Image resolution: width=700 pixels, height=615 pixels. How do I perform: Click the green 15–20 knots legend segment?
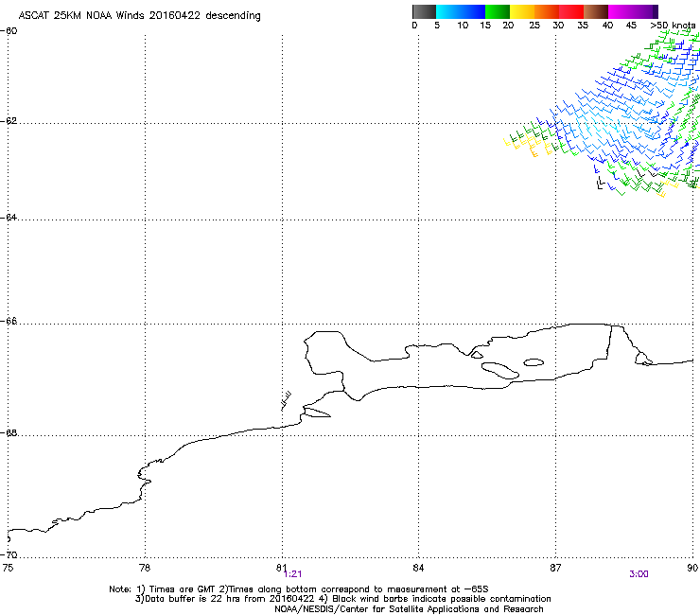coord(498,11)
